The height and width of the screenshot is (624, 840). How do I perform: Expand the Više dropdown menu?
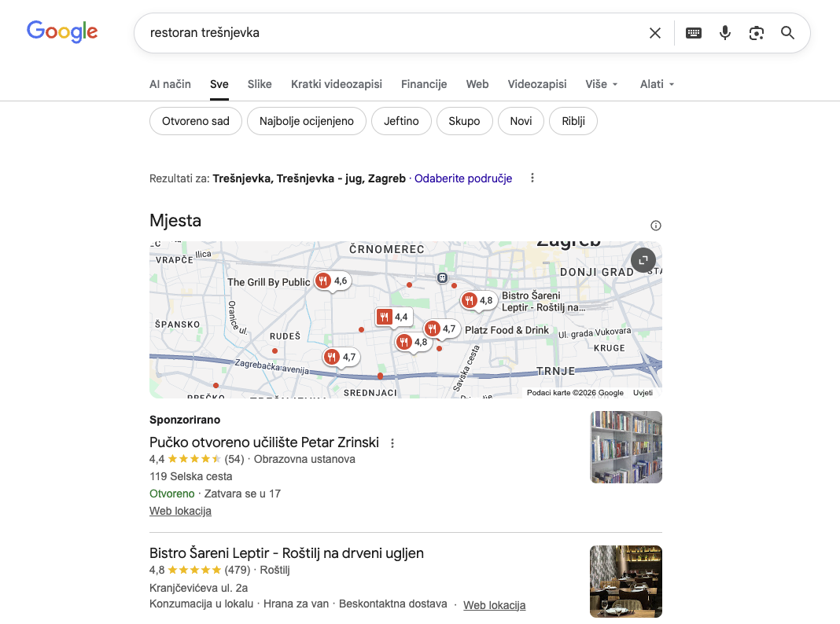602,84
